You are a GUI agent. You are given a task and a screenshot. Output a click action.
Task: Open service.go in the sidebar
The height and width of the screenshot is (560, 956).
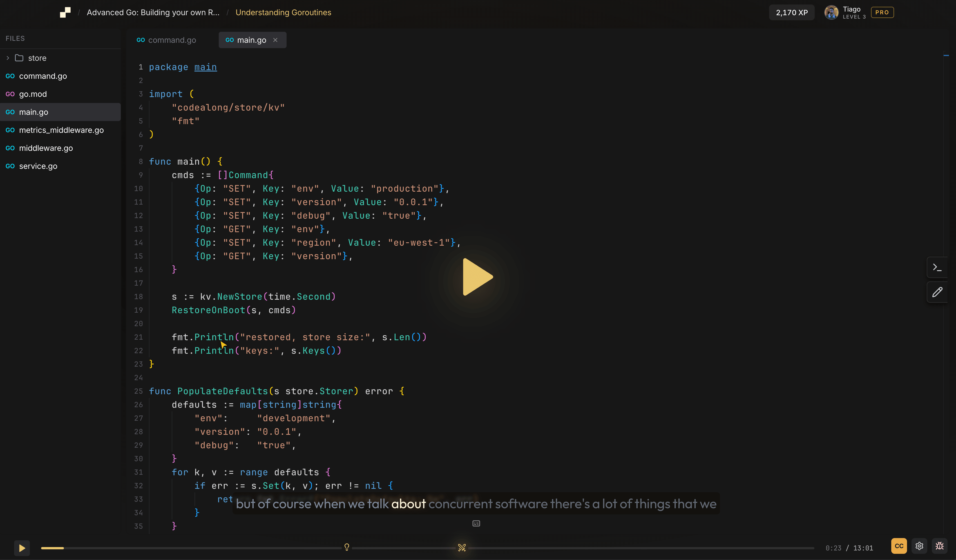tap(60, 166)
